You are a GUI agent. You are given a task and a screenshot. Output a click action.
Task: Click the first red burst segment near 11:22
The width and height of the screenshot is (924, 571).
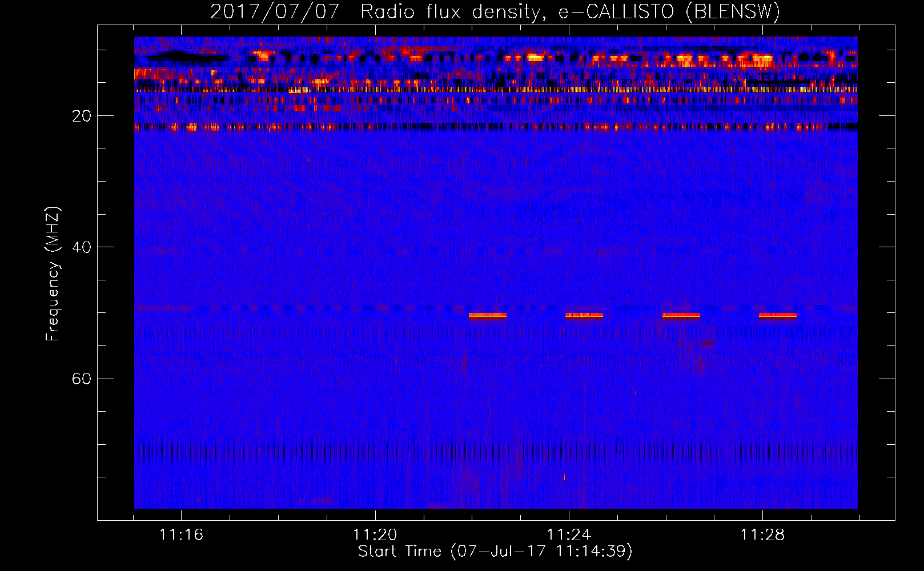click(488, 315)
